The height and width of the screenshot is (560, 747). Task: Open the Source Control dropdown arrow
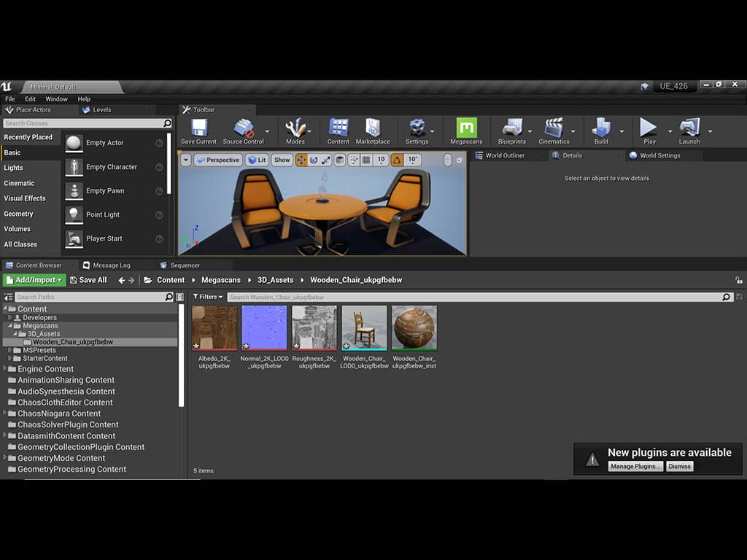point(267,131)
